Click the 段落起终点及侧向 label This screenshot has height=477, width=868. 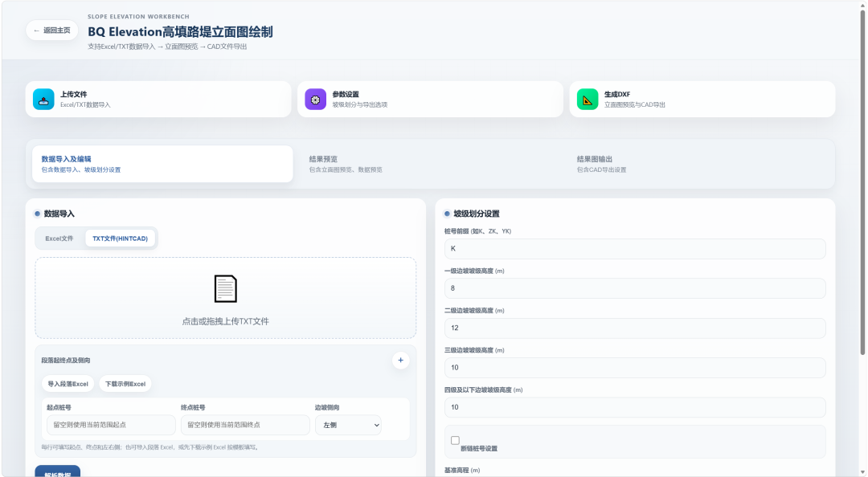click(x=66, y=361)
